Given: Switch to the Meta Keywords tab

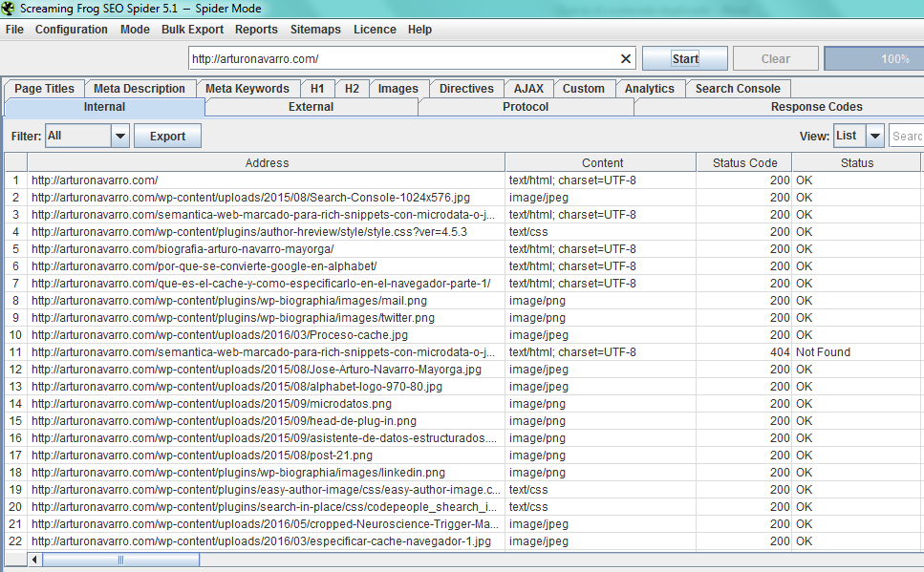Looking at the screenshot, I should 247,89.
